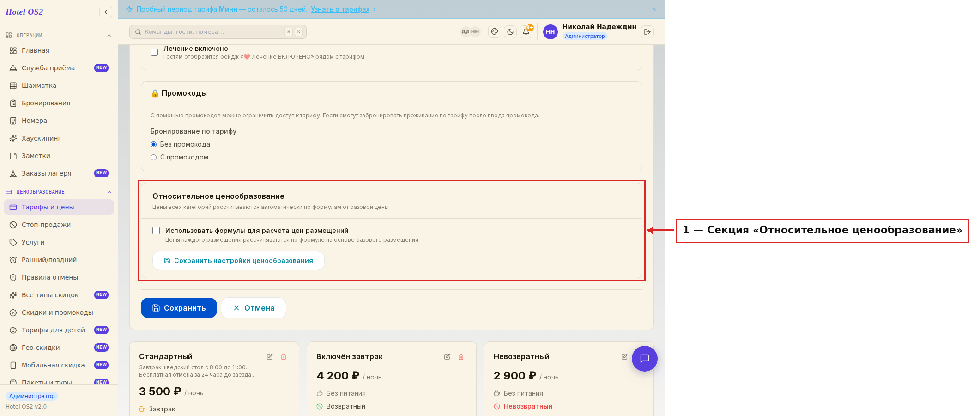Check Использовать формулы для расчёта цен
Image resolution: width=980 pixels, height=416 pixels.
(156, 231)
